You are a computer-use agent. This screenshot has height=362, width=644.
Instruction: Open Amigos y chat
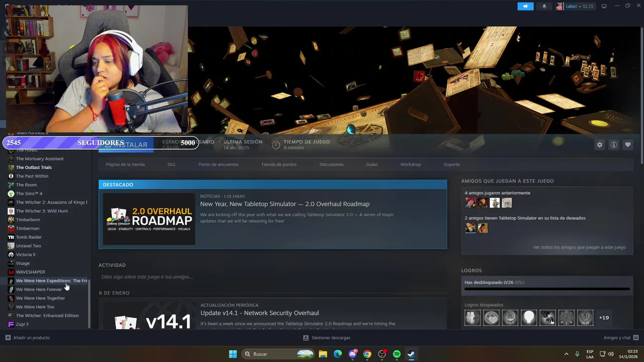tap(621, 338)
